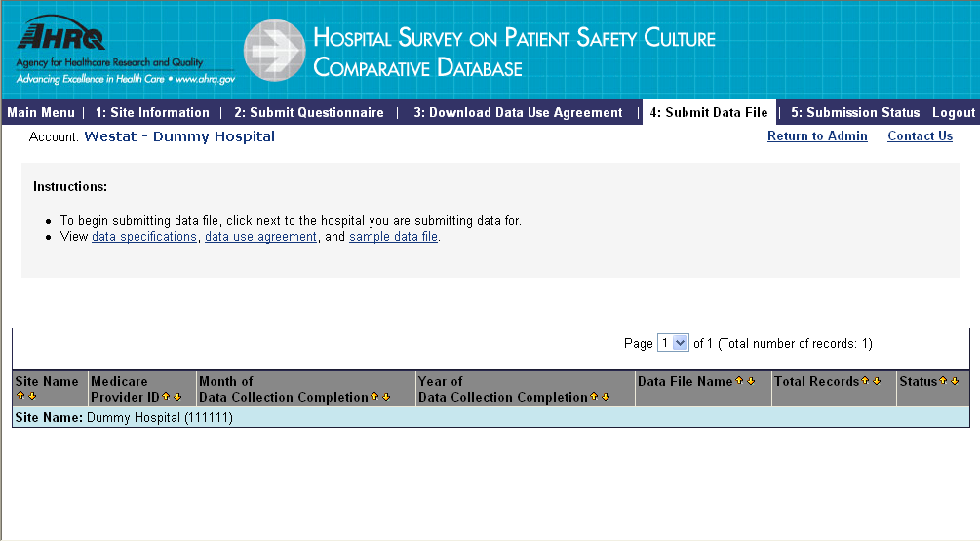The width and height of the screenshot is (980, 541).
Task: Sort Data File Name ascending
Action: click(x=739, y=381)
